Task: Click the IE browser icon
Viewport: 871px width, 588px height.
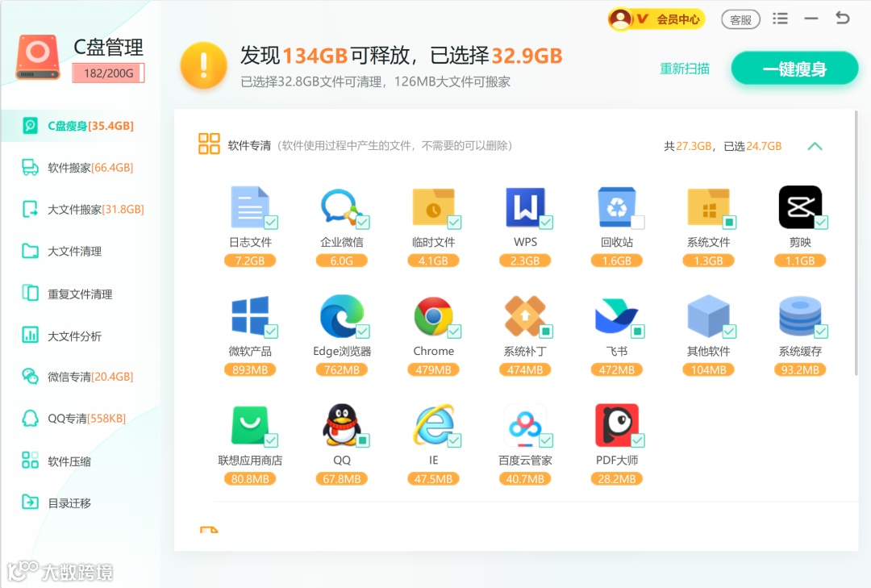Action: 433,425
